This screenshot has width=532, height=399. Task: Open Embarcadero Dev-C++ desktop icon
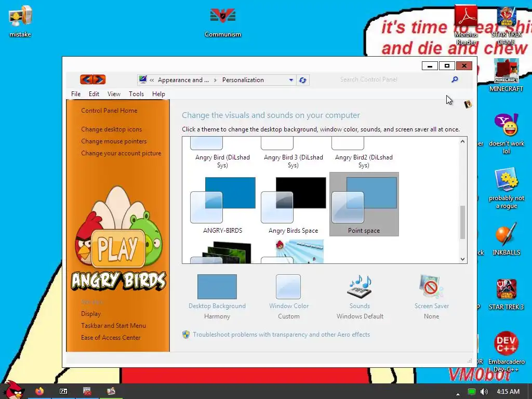click(x=506, y=352)
